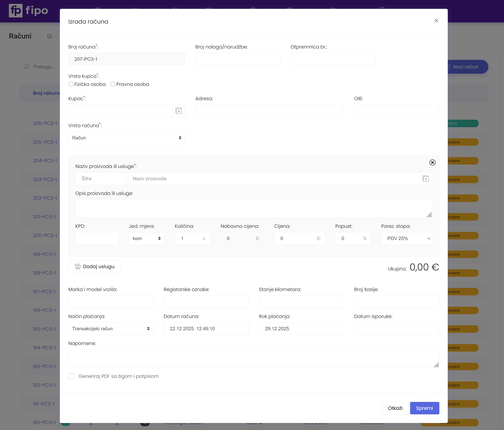Select Fizička osoba radio button
Screen dimensions: 504x430
[71, 84]
